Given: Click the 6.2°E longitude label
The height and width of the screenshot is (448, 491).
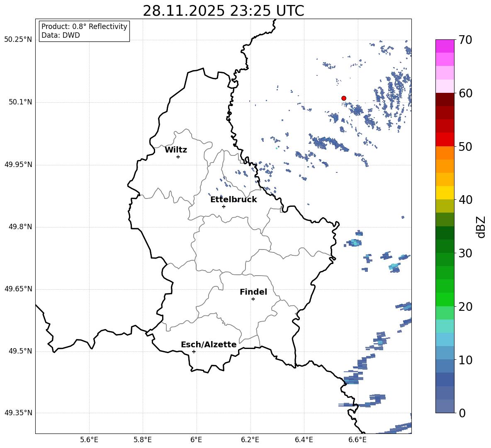Looking at the screenshot, I should tap(250, 440).
